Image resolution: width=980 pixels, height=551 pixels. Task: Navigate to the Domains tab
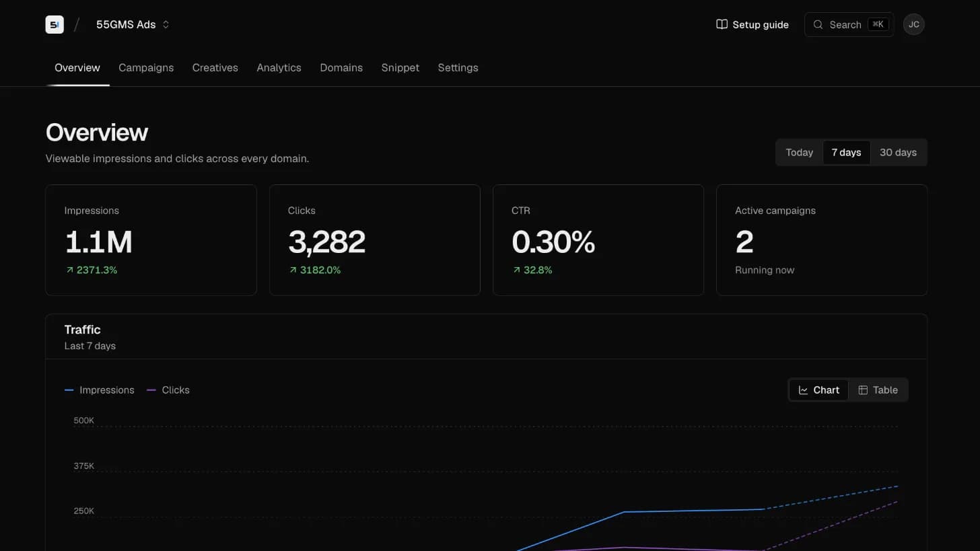[x=341, y=67]
